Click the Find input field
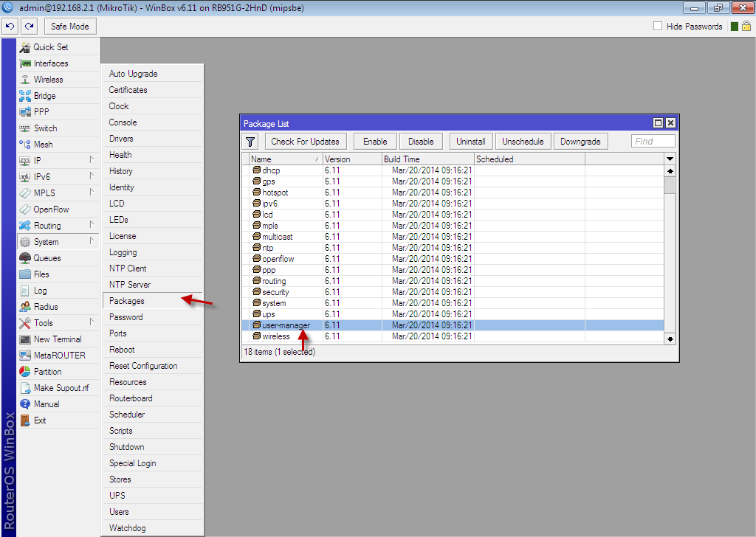756x537 pixels. coord(653,141)
